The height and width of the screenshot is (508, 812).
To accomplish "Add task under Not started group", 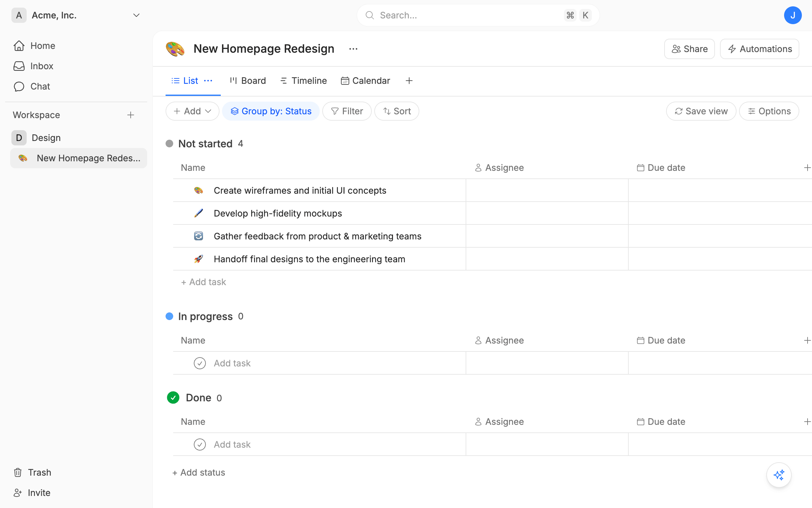I will point(203,282).
